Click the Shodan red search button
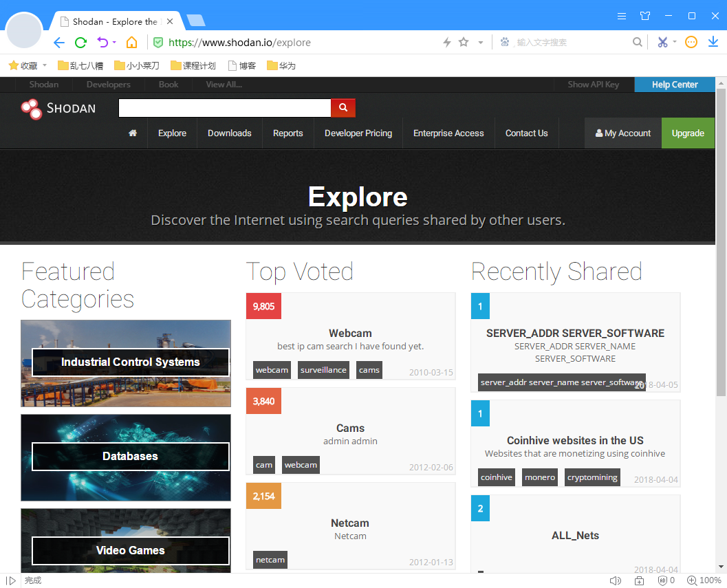 pyautogui.click(x=343, y=107)
